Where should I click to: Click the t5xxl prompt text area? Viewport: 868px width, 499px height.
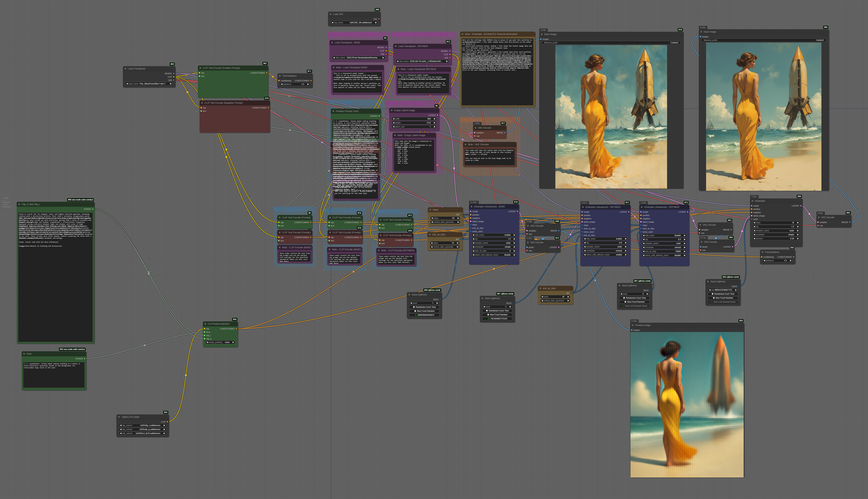[54, 375]
